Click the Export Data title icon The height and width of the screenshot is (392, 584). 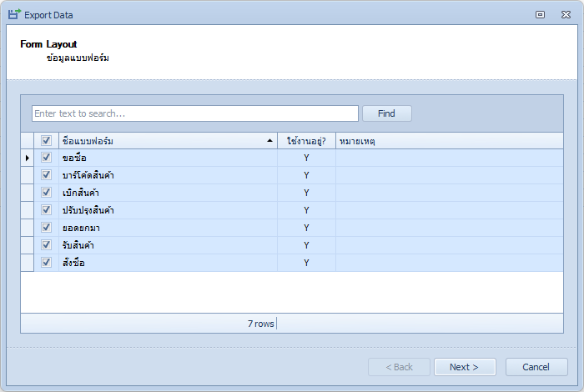[14, 14]
